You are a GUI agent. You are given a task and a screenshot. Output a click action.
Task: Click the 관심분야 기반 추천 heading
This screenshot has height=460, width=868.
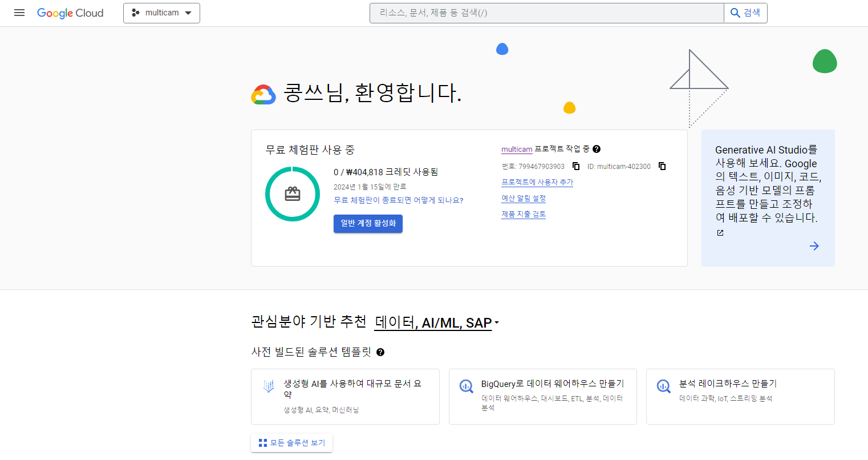(x=309, y=321)
